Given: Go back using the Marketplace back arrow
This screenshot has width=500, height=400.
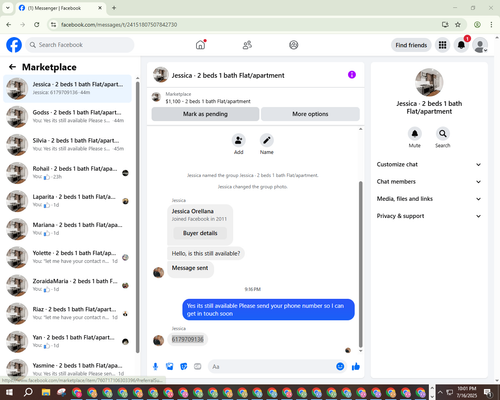Looking at the screenshot, I should (x=12, y=67).
